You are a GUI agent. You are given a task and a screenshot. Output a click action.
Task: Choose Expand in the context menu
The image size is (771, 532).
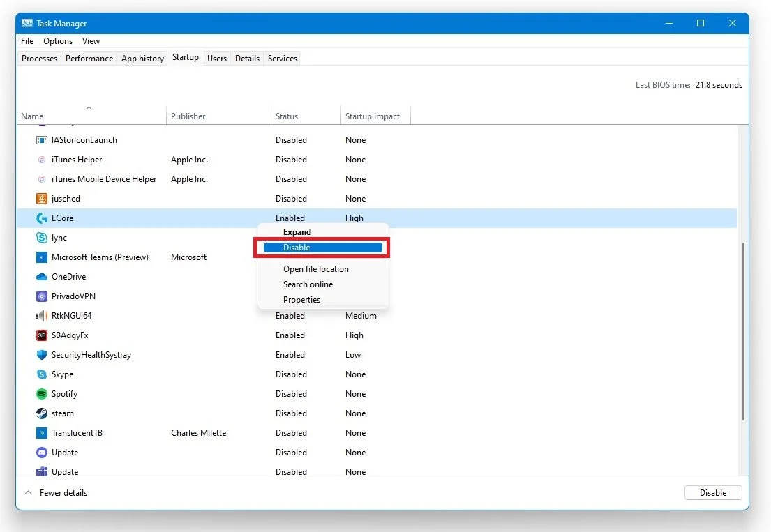(297, 232)
